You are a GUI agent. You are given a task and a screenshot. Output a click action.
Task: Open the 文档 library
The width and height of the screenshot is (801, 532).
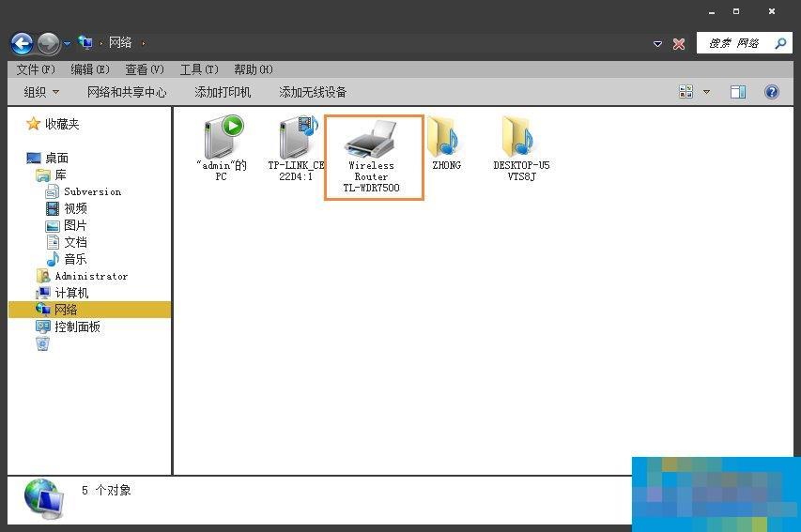pyautogui.click(x=76, y=242)
